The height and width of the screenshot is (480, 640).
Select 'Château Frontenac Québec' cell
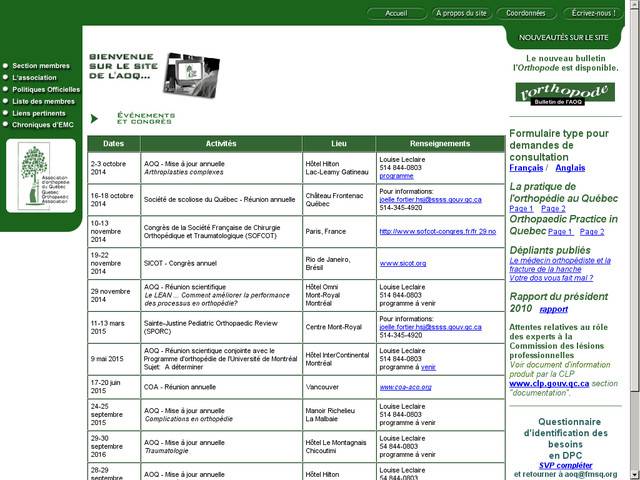pos(339,200)
